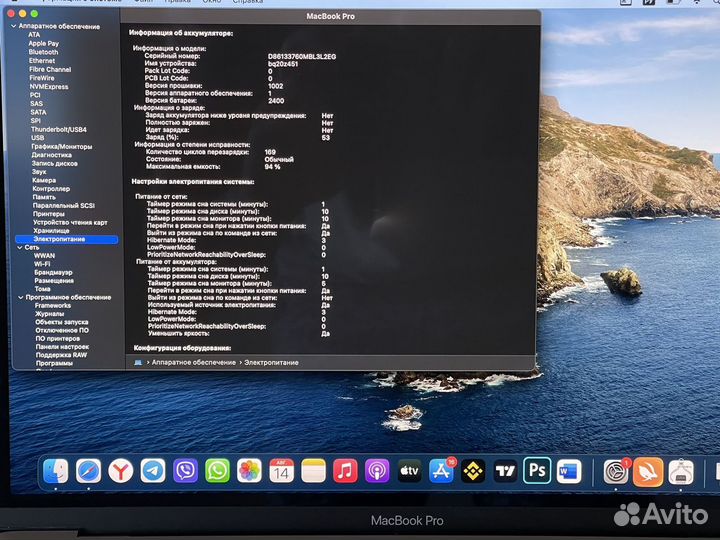Open the Notes app in the Dock
Viewport: 720px width, 540px height.
(x=314, y=471)
